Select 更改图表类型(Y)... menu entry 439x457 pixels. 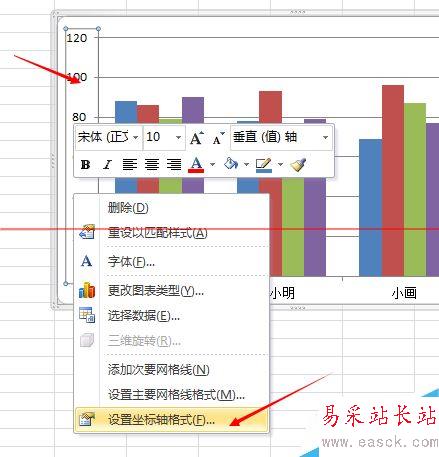click(171, 291)
